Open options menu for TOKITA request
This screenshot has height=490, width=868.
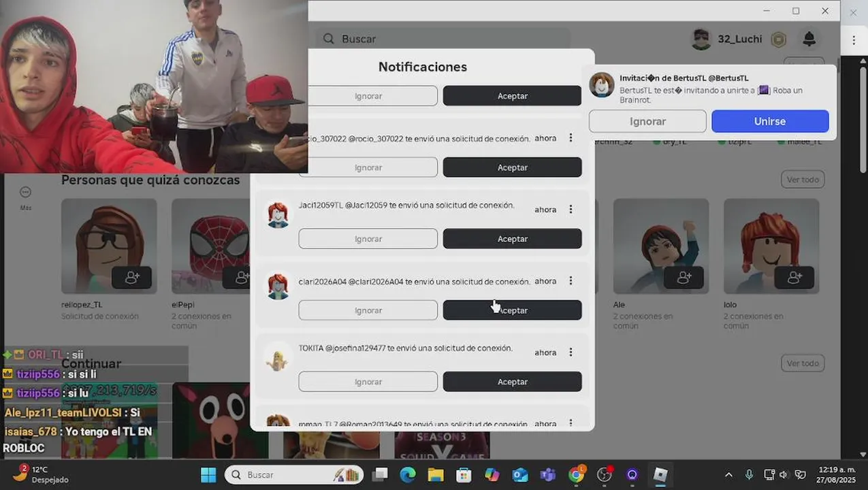click(x=570, y=353)
